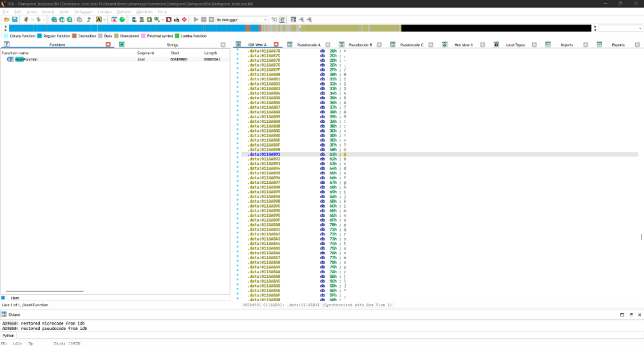
Task: Open dropdown arrow beside text search icon
Action: (x=106, y=20)
